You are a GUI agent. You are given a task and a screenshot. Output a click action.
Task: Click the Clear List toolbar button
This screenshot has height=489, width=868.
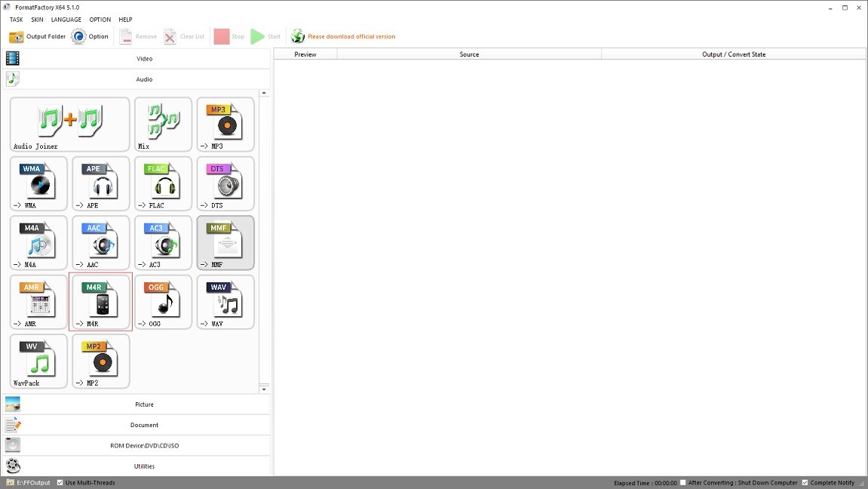tap(184, 36)
